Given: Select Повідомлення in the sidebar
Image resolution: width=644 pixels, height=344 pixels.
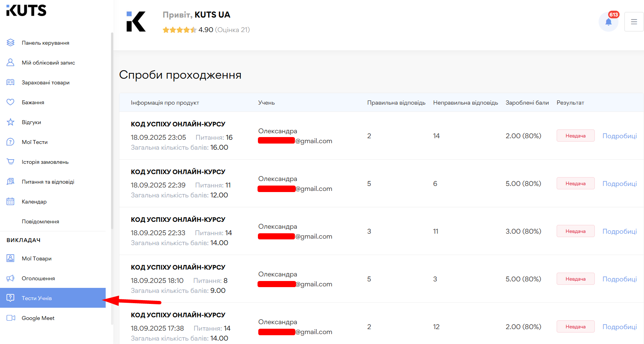Looking at the screenshot, I should 40,221.
